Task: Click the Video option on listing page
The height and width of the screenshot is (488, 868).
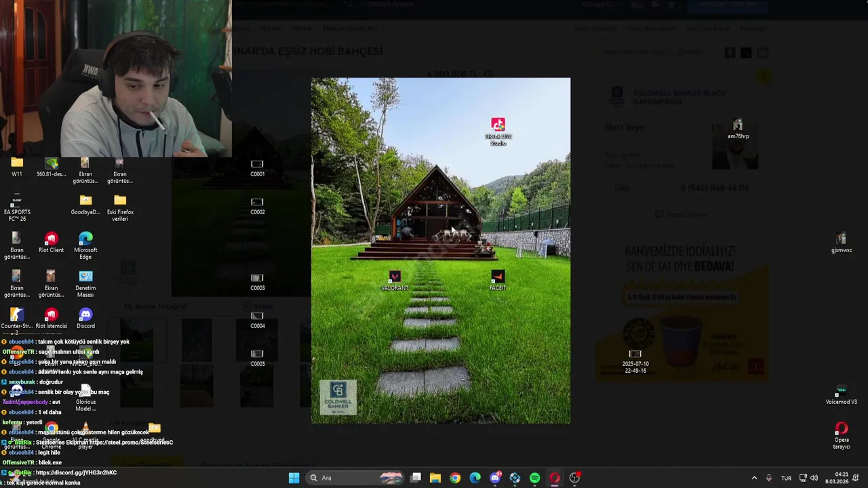Action: [x=258, y=306]
